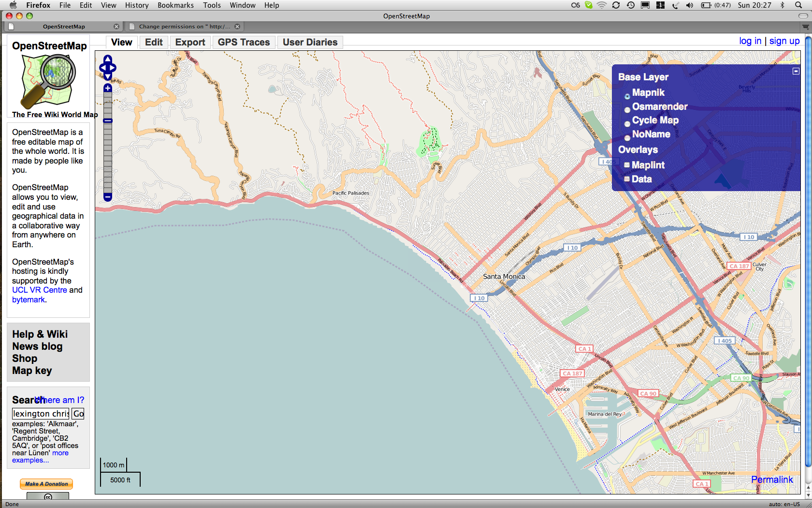Click the zoom level slider handle

pos(108,120)
